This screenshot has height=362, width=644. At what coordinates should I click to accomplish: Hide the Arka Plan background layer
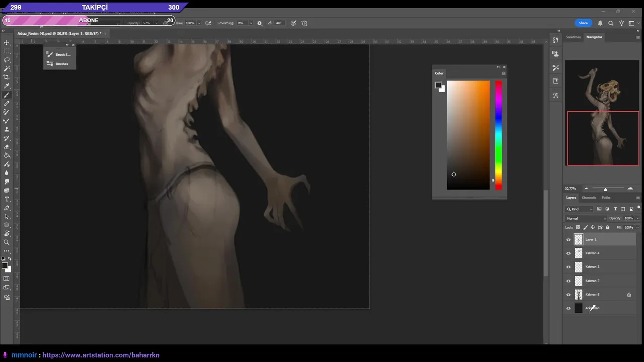point(569,308)
